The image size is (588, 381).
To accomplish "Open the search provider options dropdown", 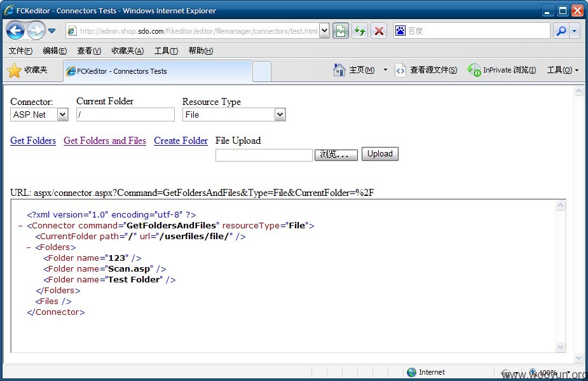I will pyautogui.click(x=575, y=31).
